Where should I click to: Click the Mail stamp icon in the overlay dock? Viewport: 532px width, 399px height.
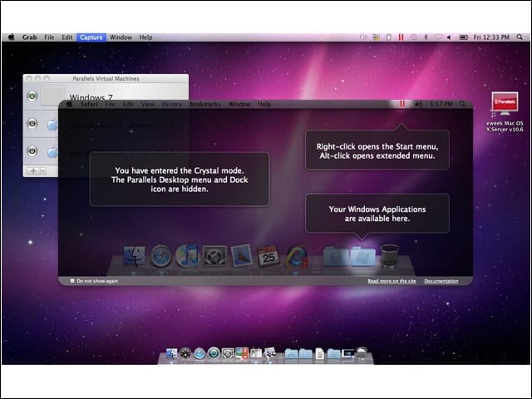[241, 255]
